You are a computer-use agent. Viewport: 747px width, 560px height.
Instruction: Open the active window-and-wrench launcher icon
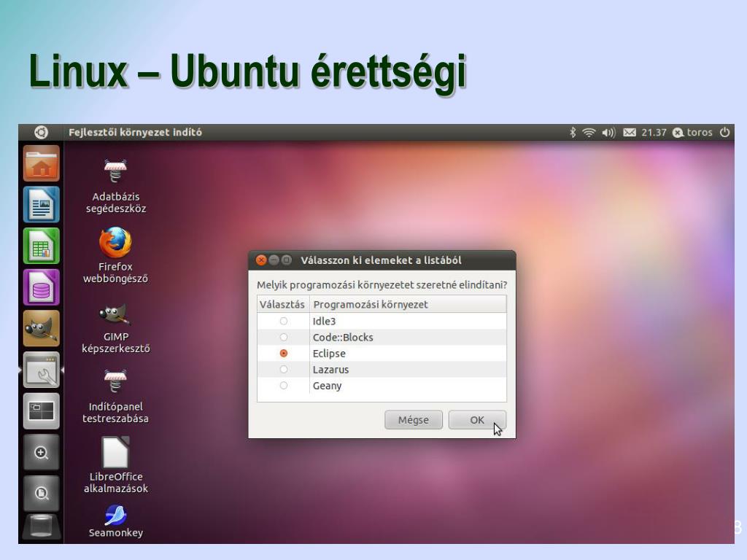tap(42, 370)
